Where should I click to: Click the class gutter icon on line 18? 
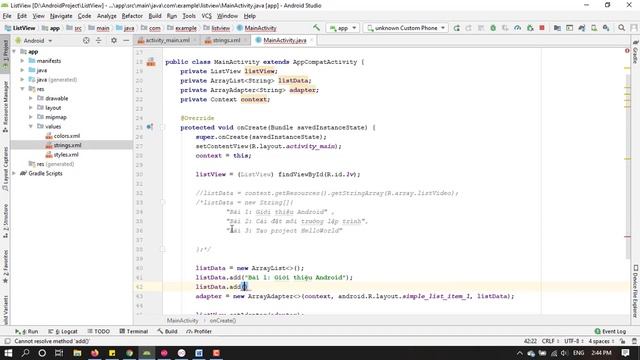point(151,62)
